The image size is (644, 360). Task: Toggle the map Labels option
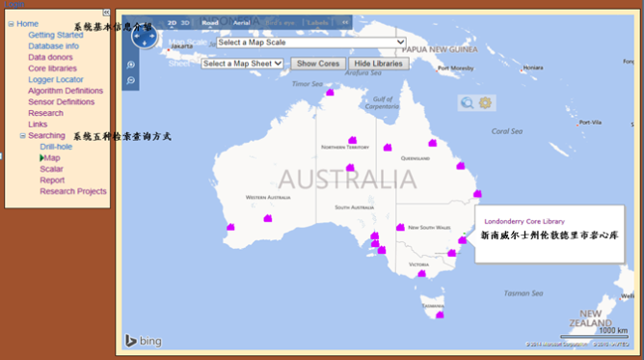(x=317, y=23)
